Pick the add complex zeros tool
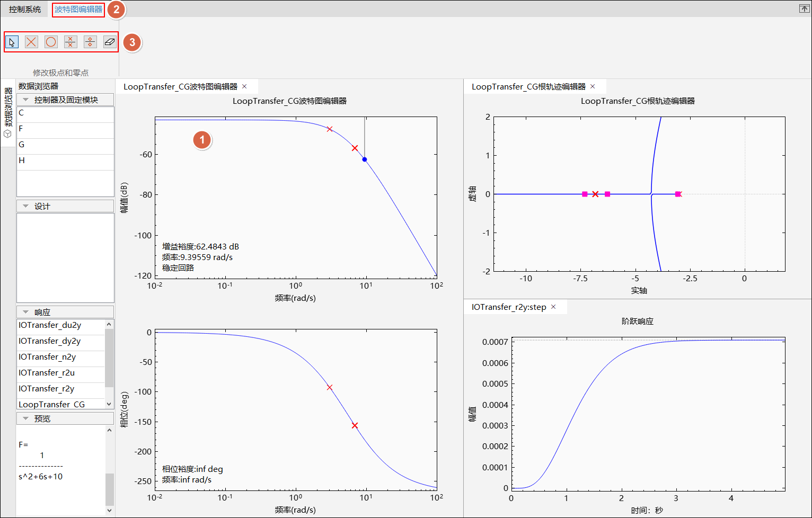The width and height of the screenshot is (812, 518). tap(90, 42)
